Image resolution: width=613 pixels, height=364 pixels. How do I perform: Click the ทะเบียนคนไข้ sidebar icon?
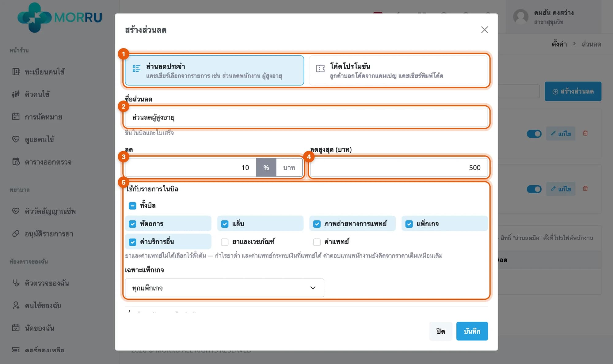16,72
